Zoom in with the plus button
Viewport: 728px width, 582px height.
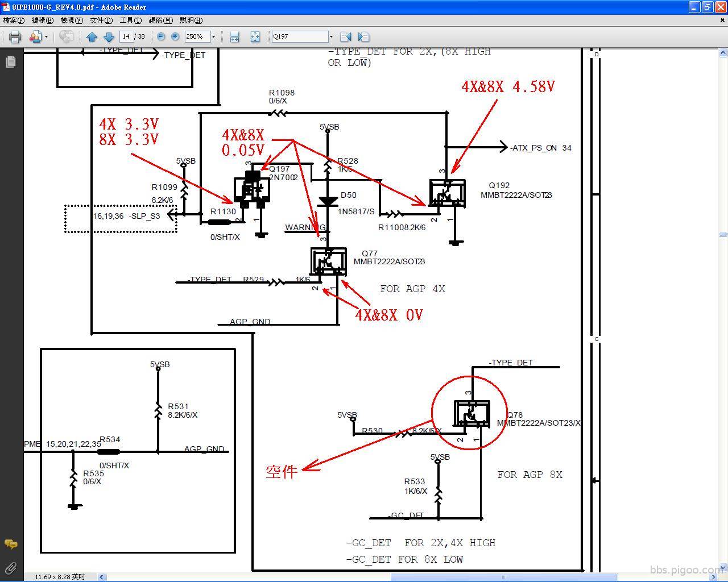click(175, 36)
